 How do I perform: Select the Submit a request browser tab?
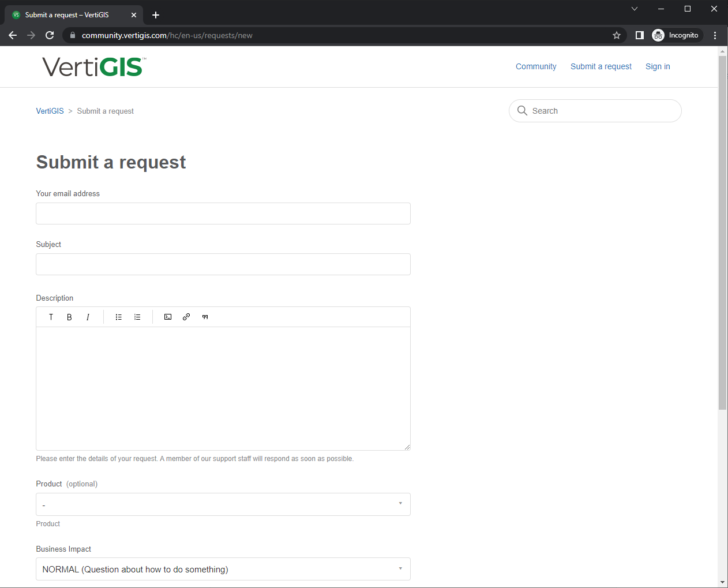[74, 15]
